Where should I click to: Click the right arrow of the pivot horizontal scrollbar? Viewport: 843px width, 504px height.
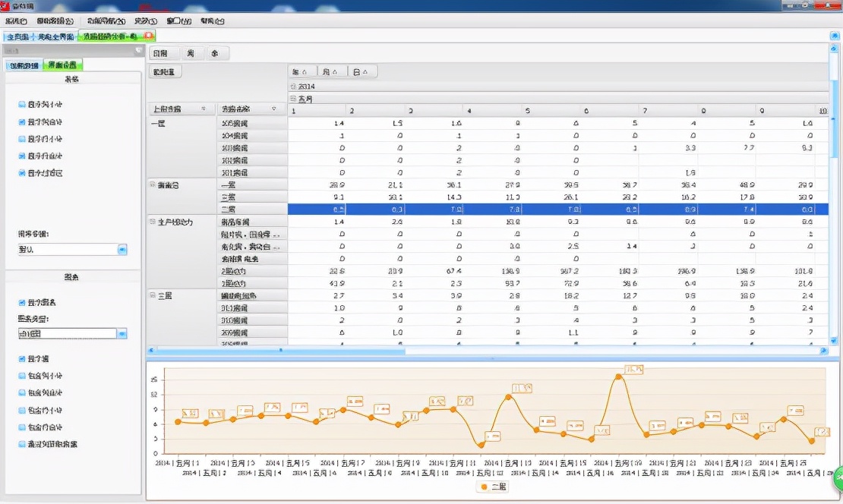point(824,351)
